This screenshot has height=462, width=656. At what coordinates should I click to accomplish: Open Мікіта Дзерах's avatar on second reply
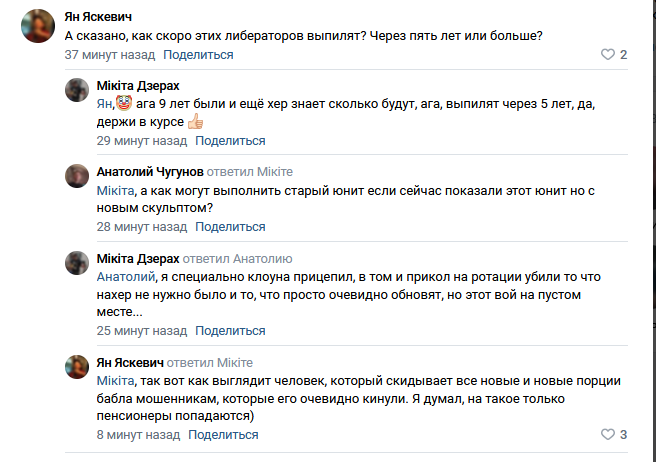coord(77,263)
